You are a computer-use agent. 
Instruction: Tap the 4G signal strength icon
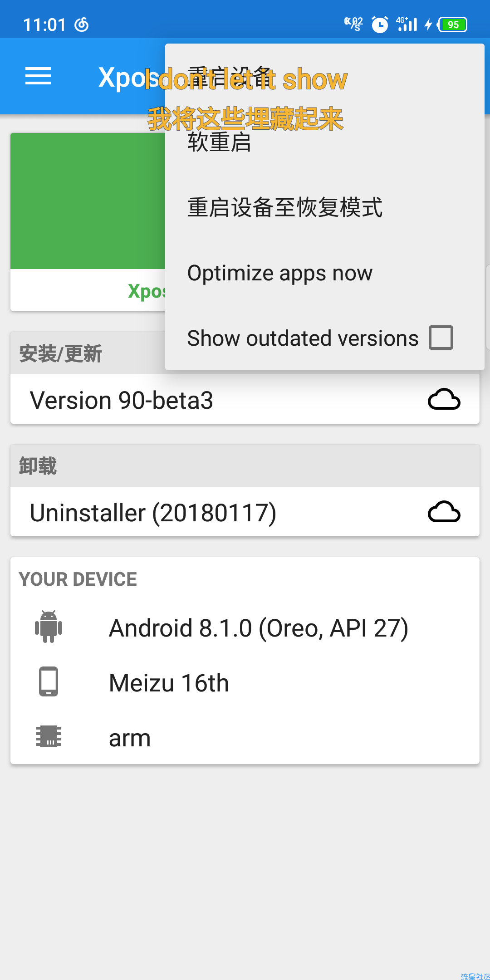407,24
